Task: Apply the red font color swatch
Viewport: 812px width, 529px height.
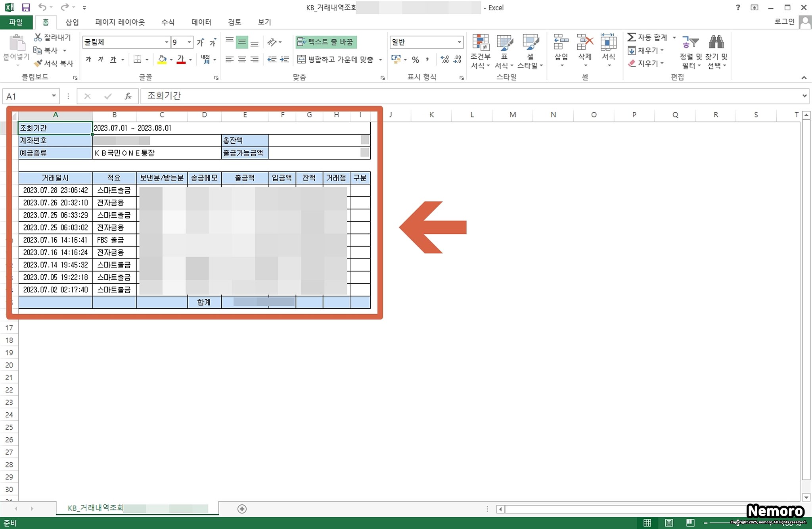Action: pyautogui.click(x=181, y=60)
